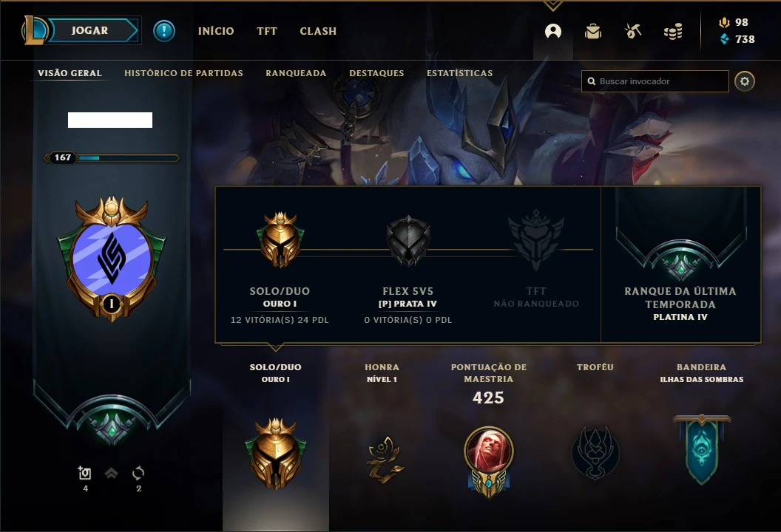Go to INÍCIO in top navigation

(x=216, y=31)
